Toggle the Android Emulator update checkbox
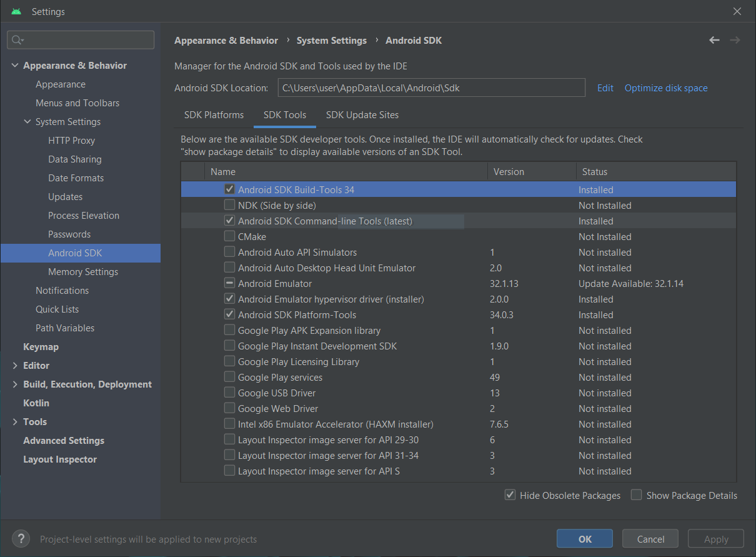 tap(229, 283)
